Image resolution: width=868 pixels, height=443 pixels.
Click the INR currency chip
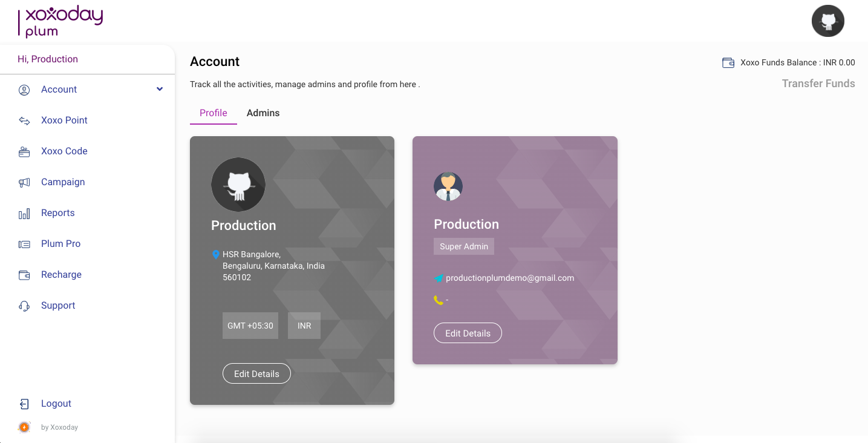coord(304,326)
